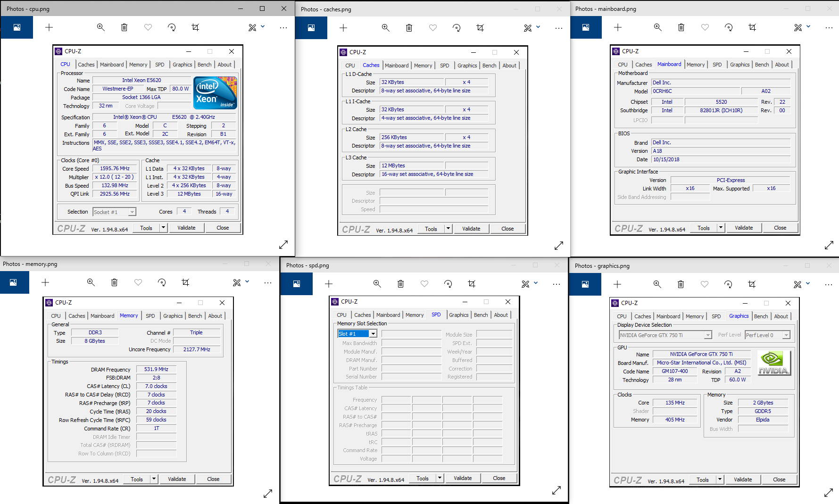Zoom in memory.png Photos window
The width and height of the screenshot is (839, 504).
[x=91, y=282]
